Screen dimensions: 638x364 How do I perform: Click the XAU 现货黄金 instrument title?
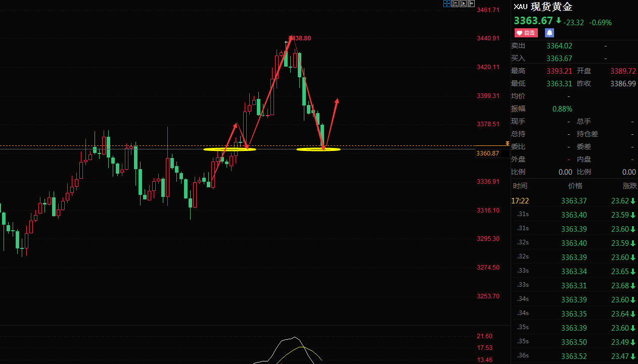pos(543,7)
